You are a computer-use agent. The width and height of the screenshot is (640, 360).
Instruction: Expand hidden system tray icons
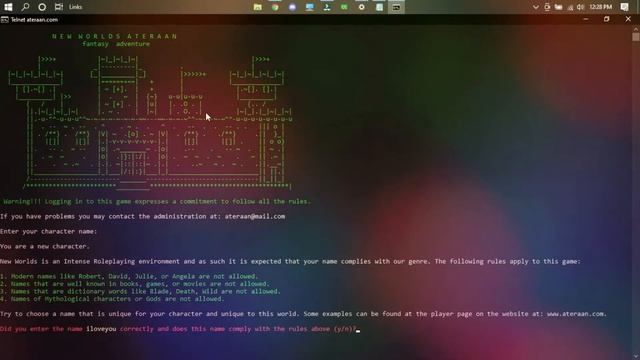tap(536, 7)
